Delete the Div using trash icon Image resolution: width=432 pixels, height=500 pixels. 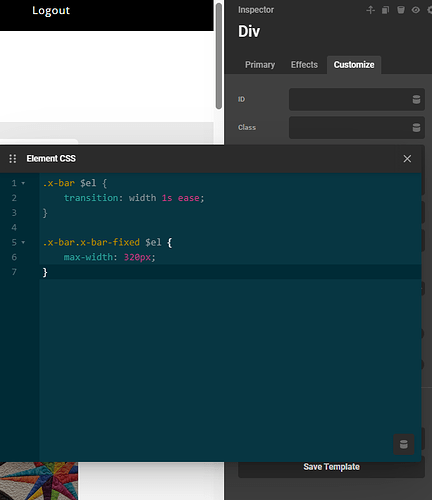[401, 10]
